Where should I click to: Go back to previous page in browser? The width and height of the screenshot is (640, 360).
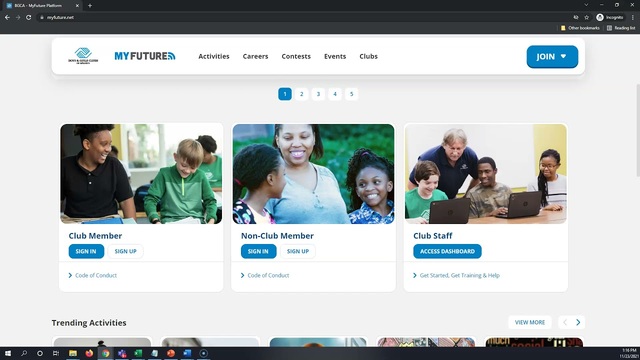click(x=7, y=18)
